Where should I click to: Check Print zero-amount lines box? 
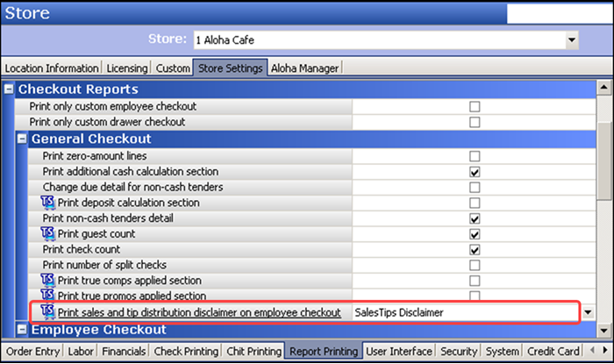coord(475,156)
